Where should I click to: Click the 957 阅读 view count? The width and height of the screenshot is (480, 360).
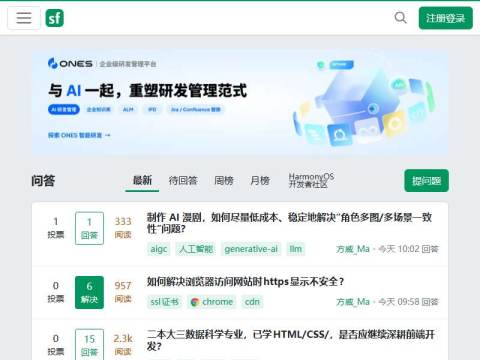[123, 292]
